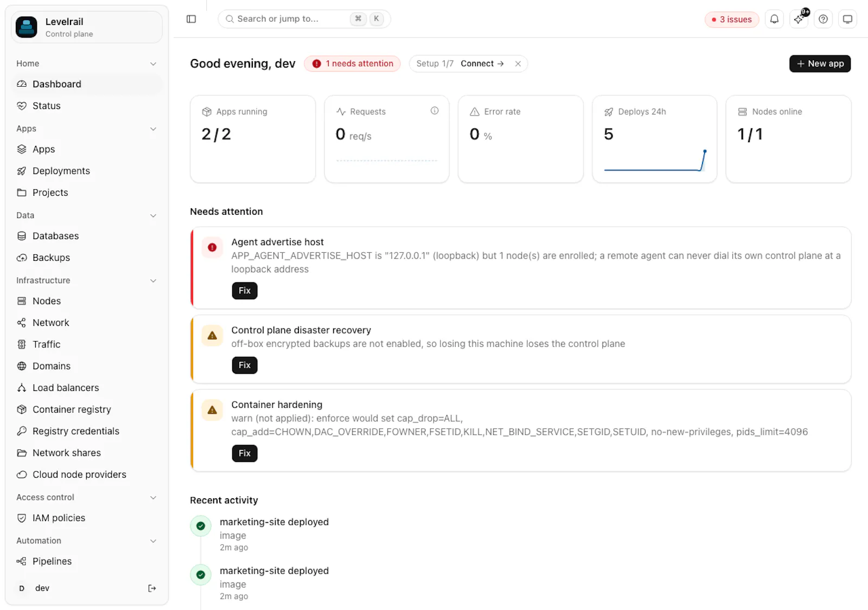The width and height of the screenshot is (868, 610).
Task: Open the Deploys 24h sparkline chart
Action: click(x=655, y=160)
